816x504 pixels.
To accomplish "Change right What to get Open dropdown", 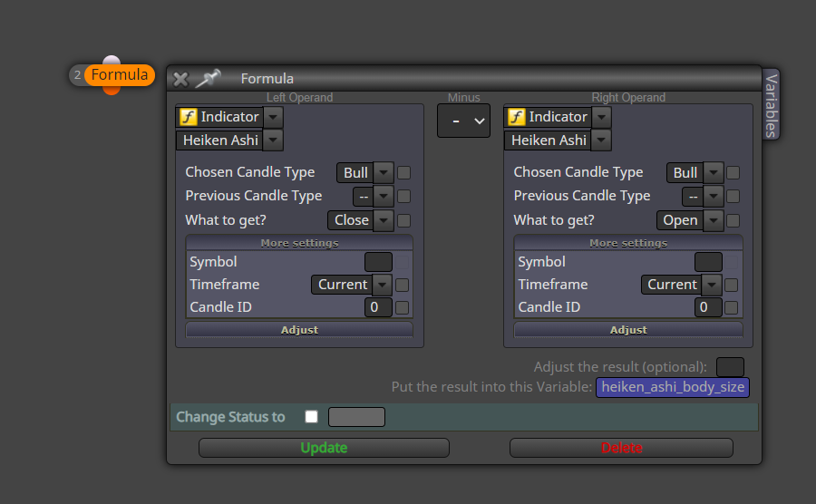I will click(714, 220).
